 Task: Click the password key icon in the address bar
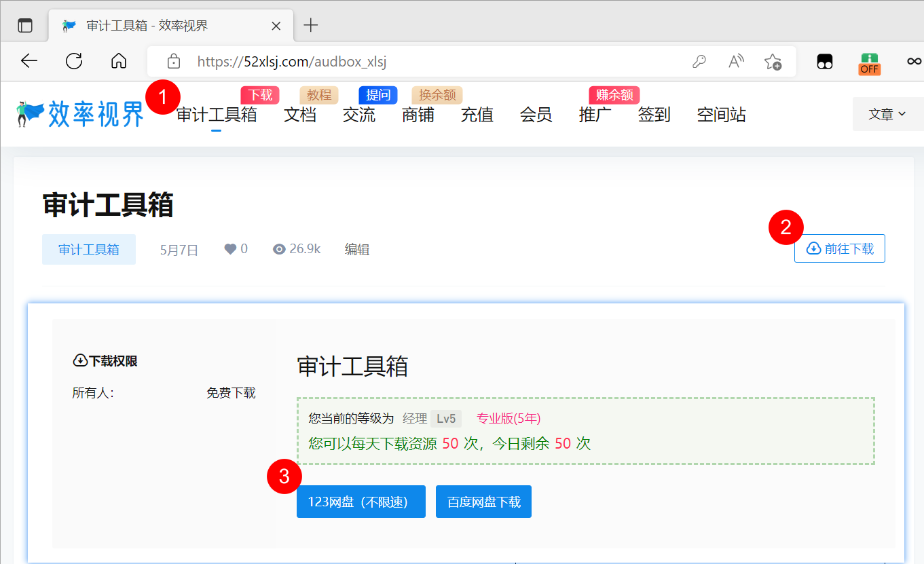(699, 61)
